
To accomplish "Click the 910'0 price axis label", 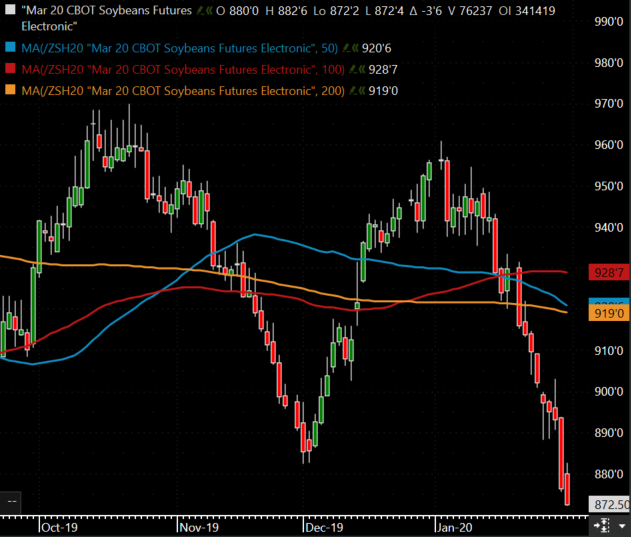I will [609, 351].
